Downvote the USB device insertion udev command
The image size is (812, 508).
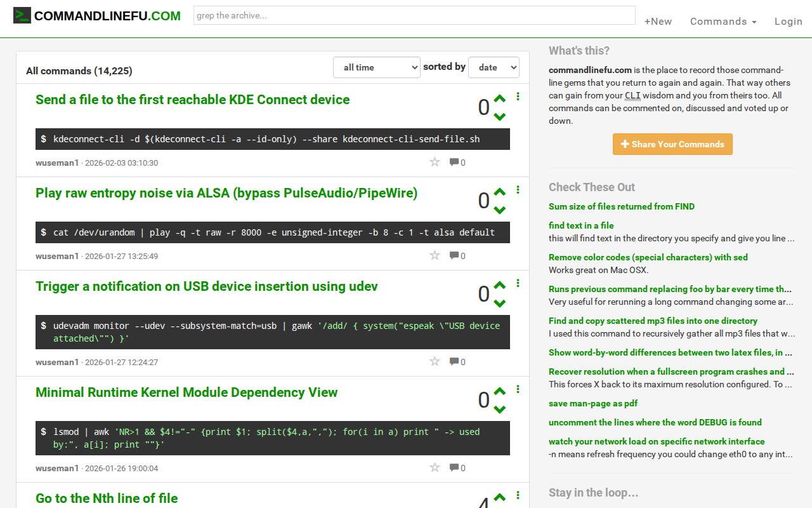(500, 304)
